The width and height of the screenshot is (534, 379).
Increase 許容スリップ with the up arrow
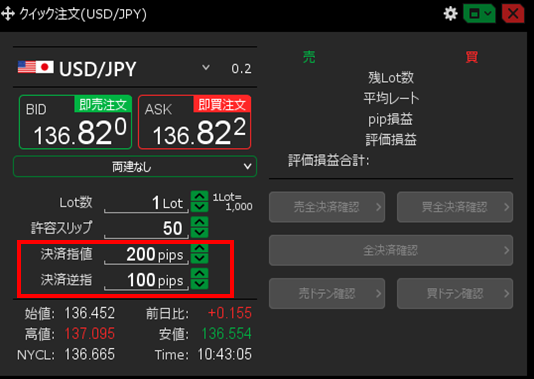click(x=200, y=222)
